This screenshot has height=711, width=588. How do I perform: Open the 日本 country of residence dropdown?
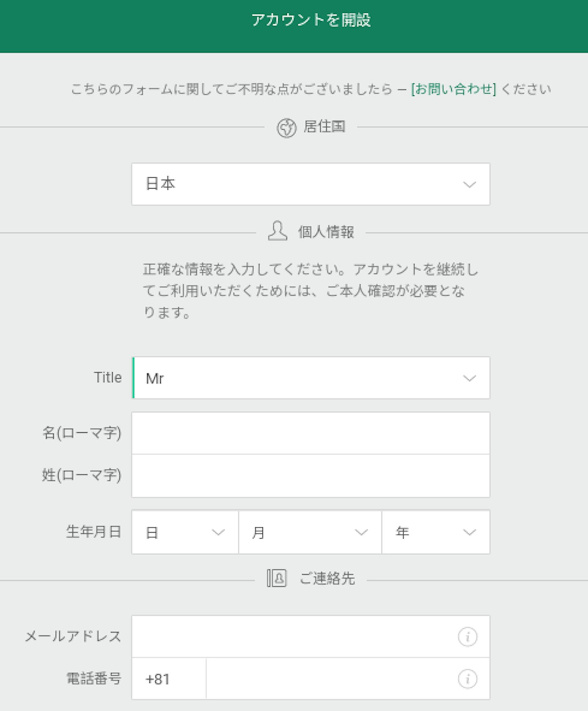pos(310,184)
